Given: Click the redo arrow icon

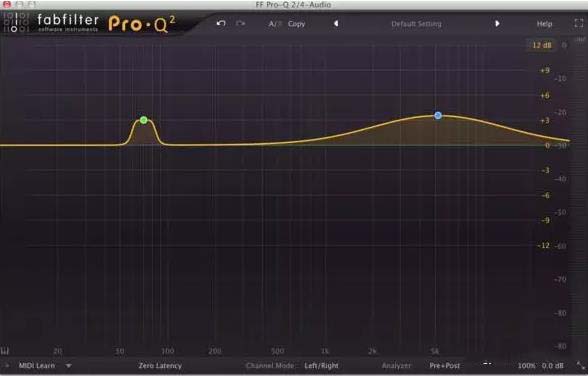Looking at the screenshot, I should point(240,24).
